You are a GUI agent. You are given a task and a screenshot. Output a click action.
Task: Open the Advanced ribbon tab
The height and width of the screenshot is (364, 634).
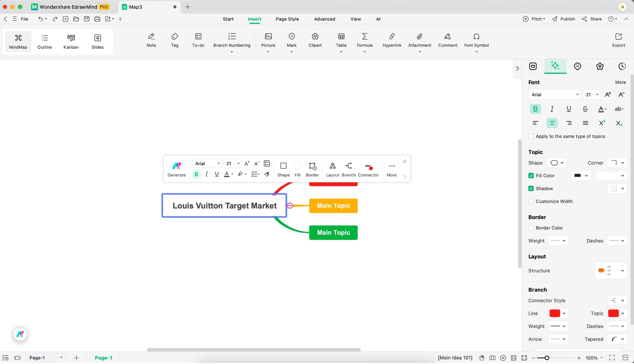click(x=324, y=19)
